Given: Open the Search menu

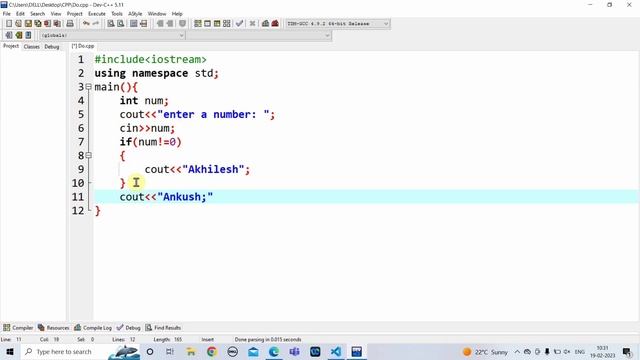Looking at the screenshot, I should 37,13.
